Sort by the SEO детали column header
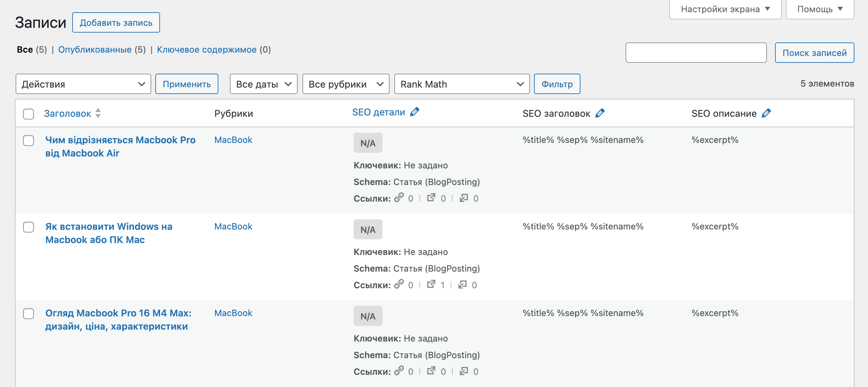868x387 pixels. tap(378, 112)
